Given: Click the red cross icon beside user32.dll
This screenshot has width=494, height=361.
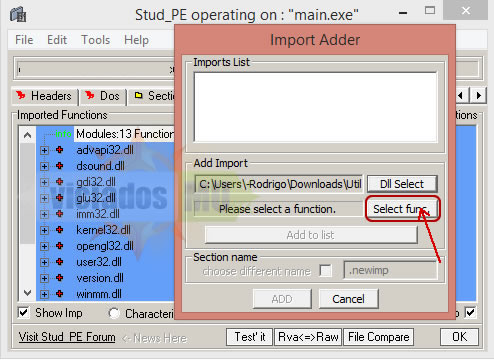Looking at the screenshot, I should 60,262.
